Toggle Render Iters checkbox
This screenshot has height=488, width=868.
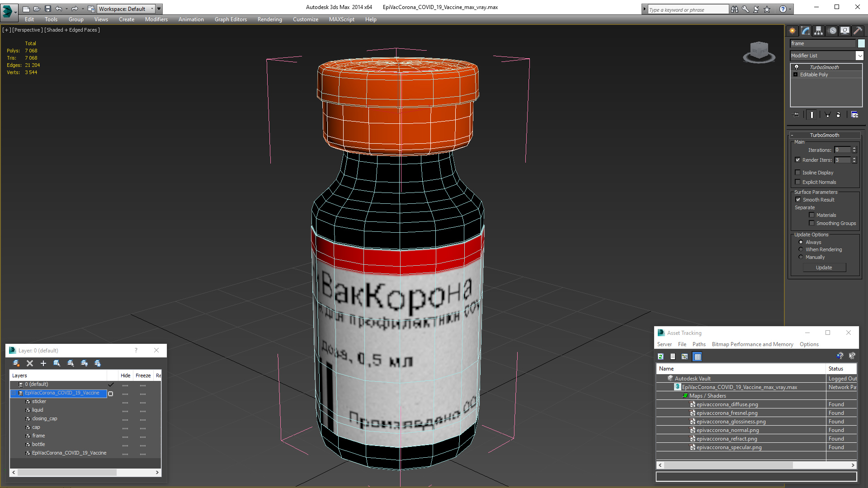point(798,160)
